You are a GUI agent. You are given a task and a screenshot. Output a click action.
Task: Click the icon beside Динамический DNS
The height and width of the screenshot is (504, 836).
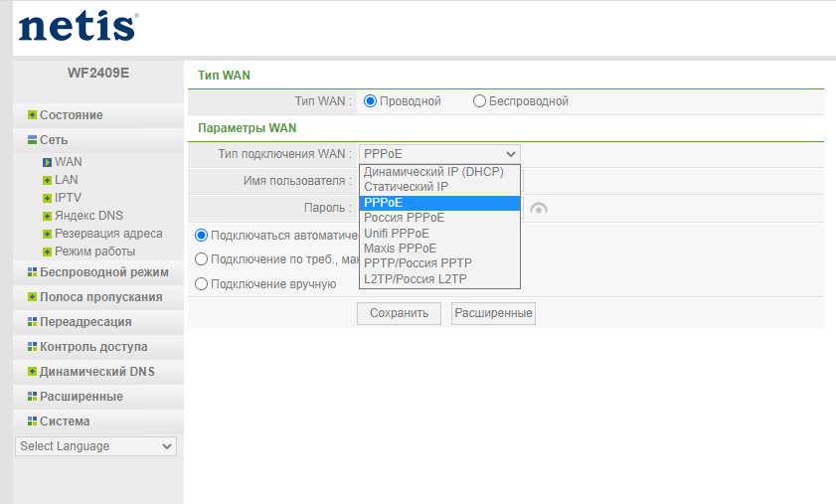click(x=32, y=372)
